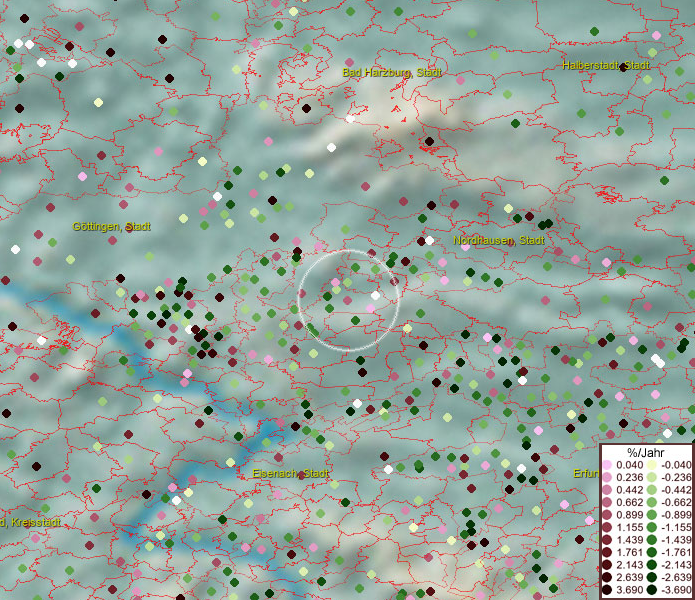Click the 1.439 legend value

(x=629, y=540)
